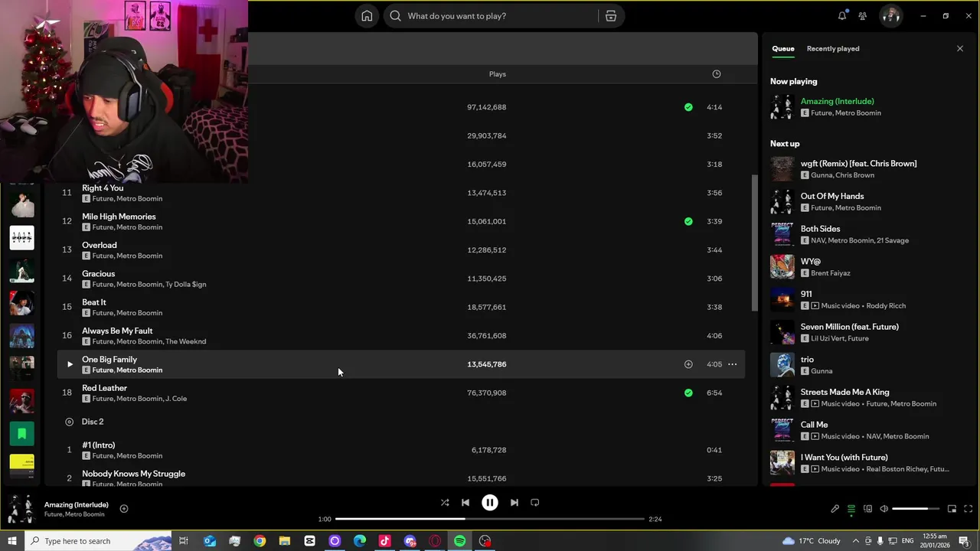Open Microsoft Edge from the taskbar
The image size is (980, 551).
360,541
